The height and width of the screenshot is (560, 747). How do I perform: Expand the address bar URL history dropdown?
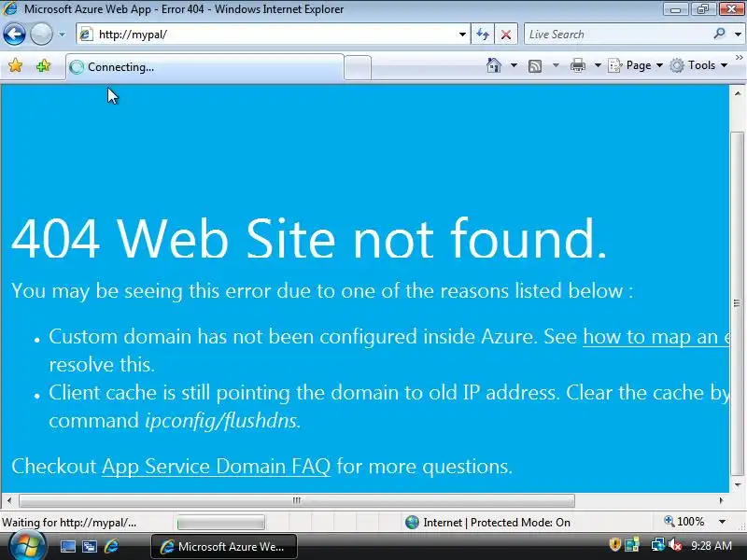click(462, 35)
